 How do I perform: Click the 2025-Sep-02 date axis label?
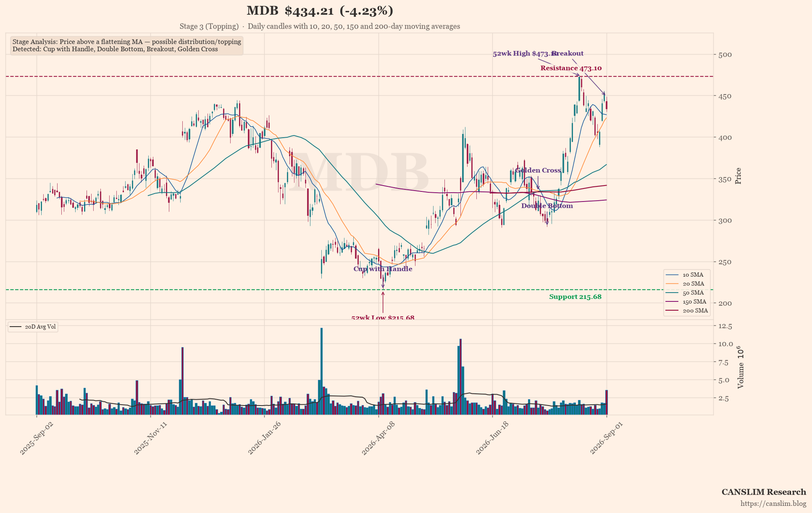click(37, 438)
